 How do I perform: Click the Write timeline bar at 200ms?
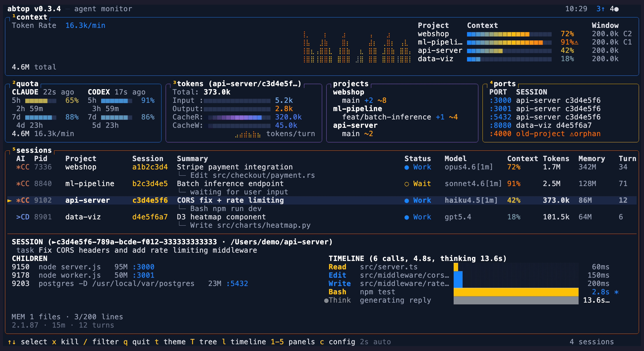458,283
